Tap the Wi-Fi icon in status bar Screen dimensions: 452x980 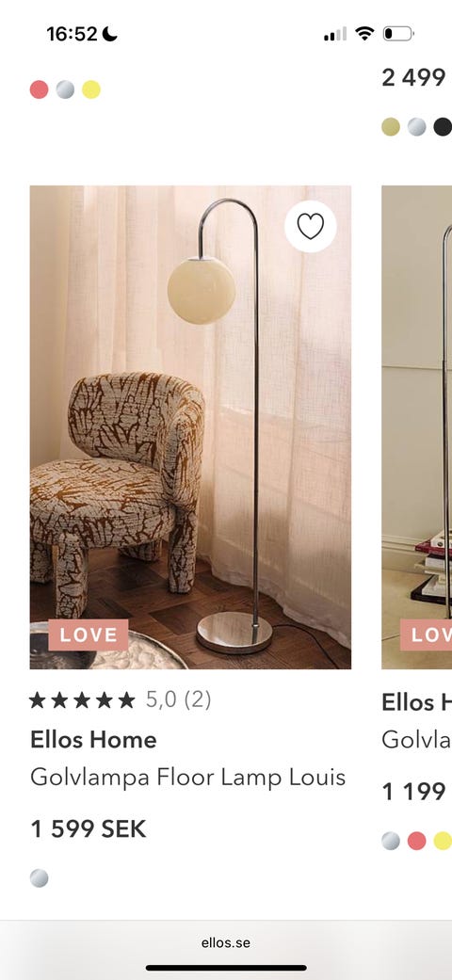point(363,33)
